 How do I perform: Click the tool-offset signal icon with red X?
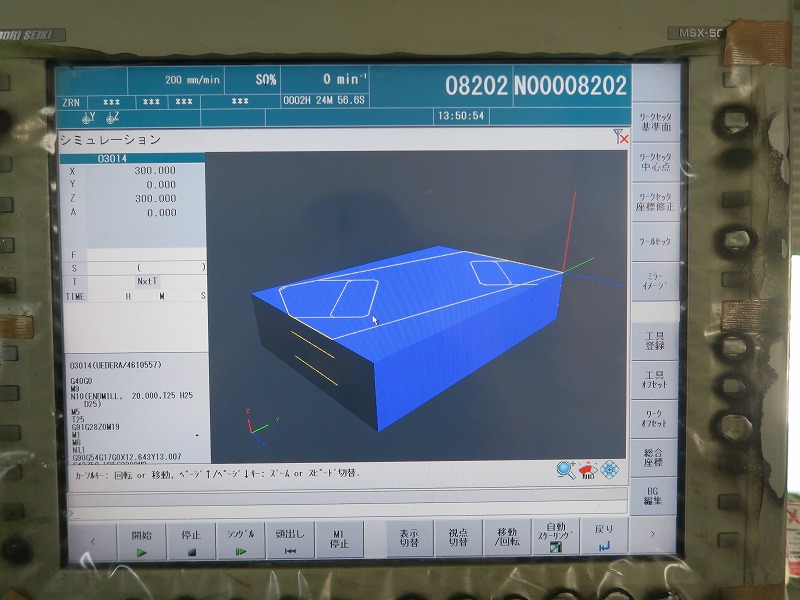(620, 139)
